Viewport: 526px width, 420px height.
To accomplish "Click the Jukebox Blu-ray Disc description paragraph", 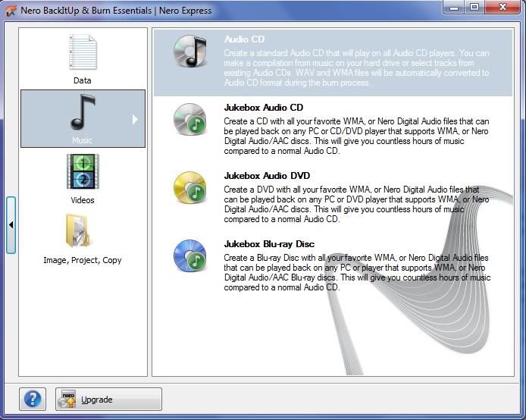I will 357,272.
